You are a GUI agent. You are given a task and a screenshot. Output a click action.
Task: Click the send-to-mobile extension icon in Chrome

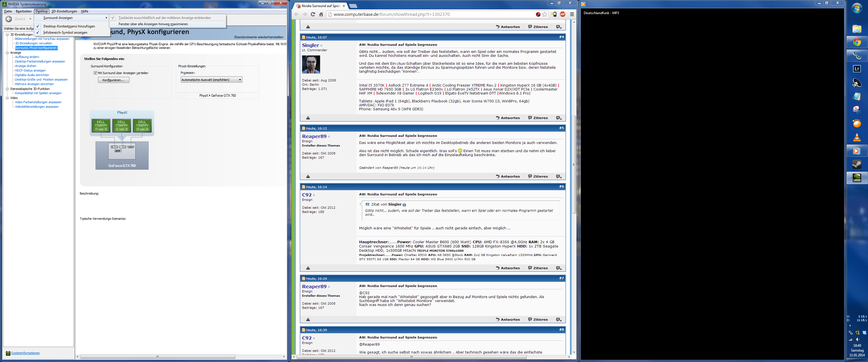[554, 14]
